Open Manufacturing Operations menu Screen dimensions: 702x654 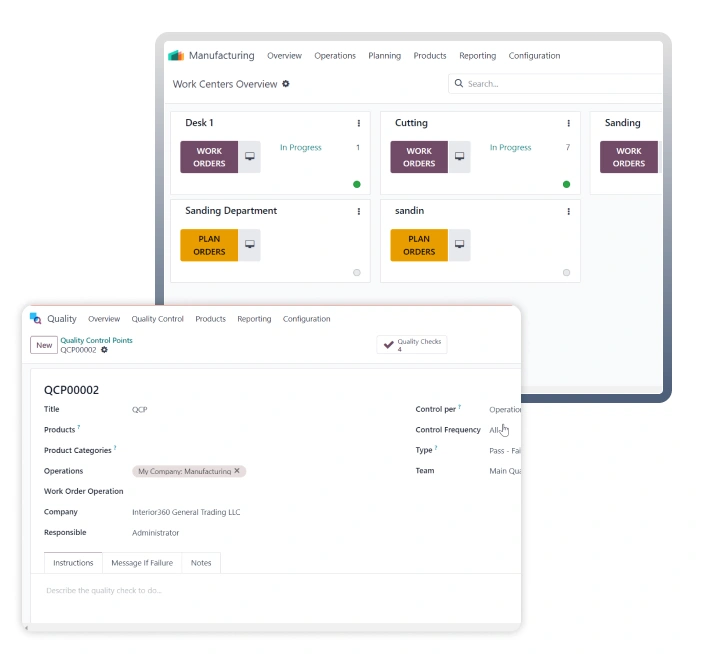[x=335, y=56]
